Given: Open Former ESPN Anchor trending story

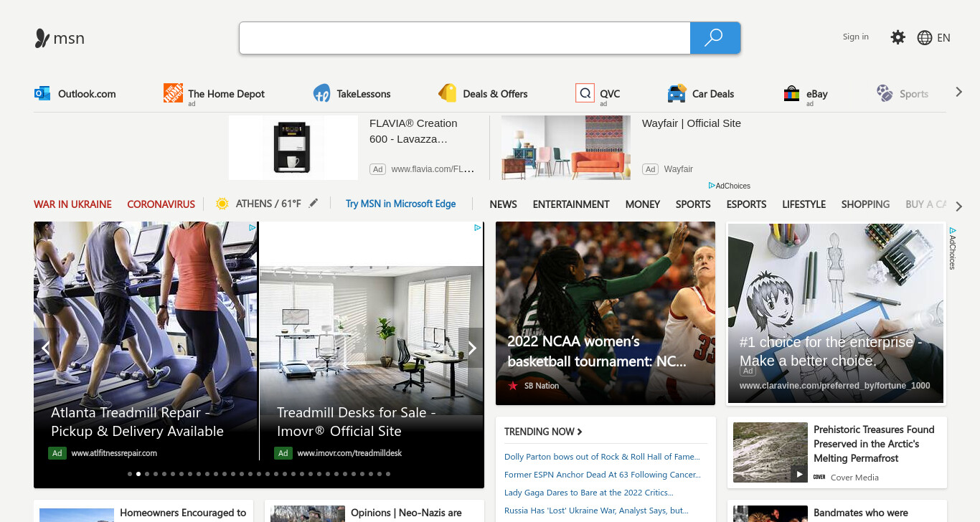Looking at the screenshot, I should point(603,475).
